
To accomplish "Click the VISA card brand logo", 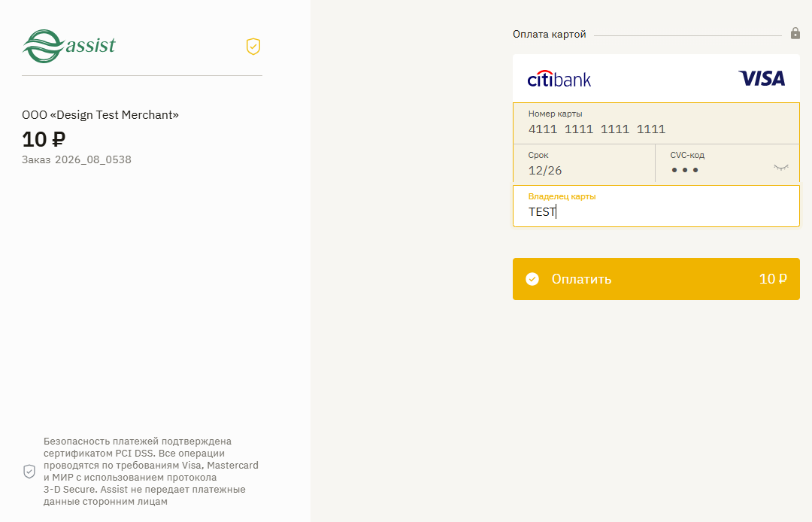I will click(761, 78).
